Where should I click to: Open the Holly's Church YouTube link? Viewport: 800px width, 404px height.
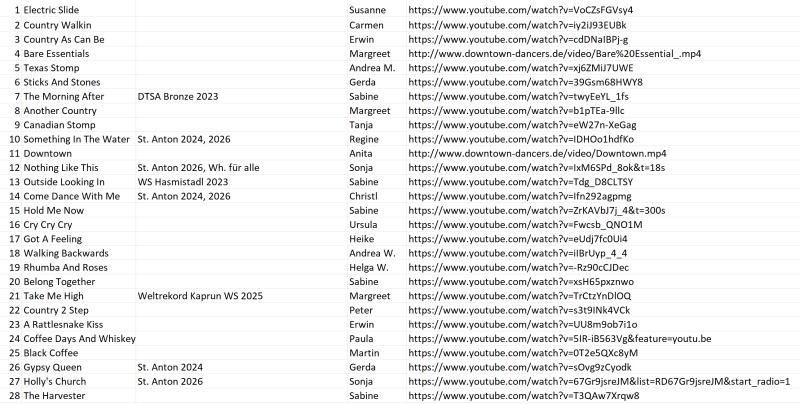point(599,382)
